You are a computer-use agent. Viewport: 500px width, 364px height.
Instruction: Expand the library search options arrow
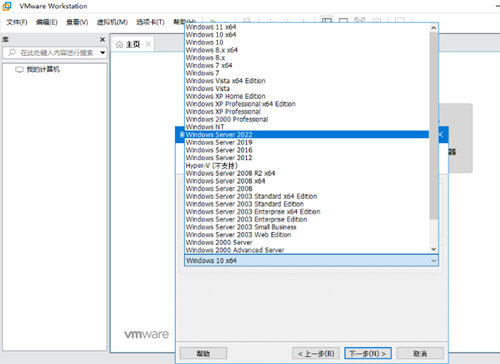(x=103, y=53)
